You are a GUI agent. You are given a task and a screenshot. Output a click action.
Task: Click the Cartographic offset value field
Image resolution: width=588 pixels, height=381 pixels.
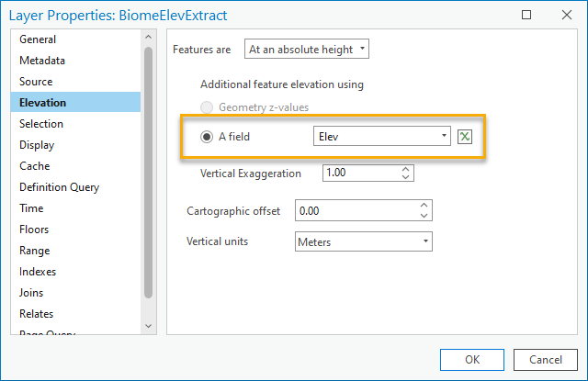coord(354,210)
